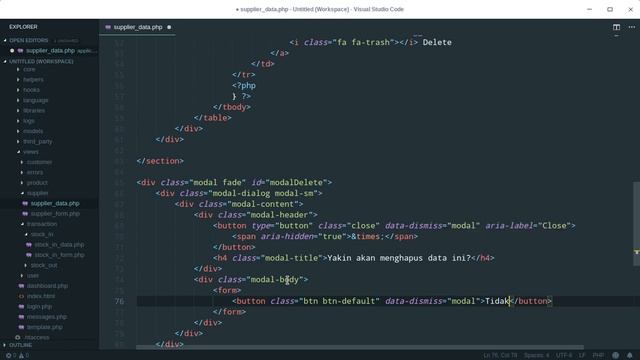Click the line and column indicator

click(500, 356)
